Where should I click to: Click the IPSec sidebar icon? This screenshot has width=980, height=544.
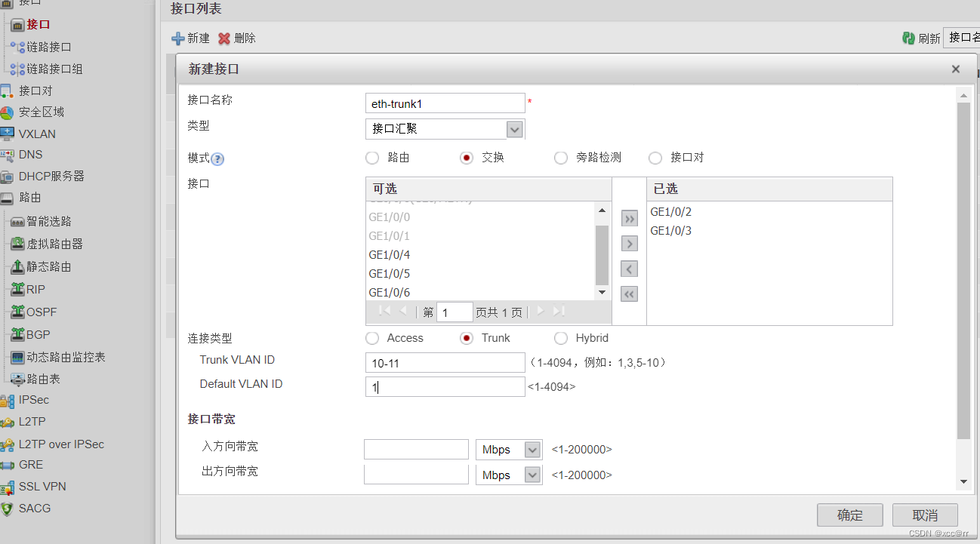[7, 400]
